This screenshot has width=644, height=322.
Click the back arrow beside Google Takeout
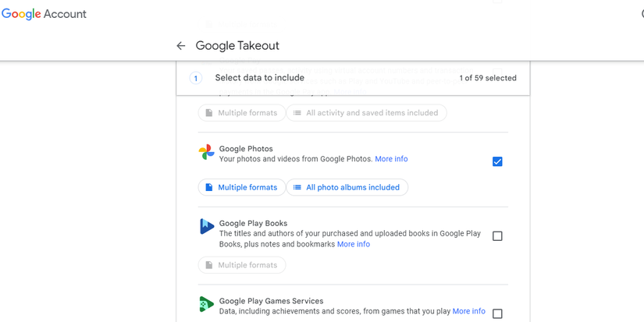click(181, 46)
